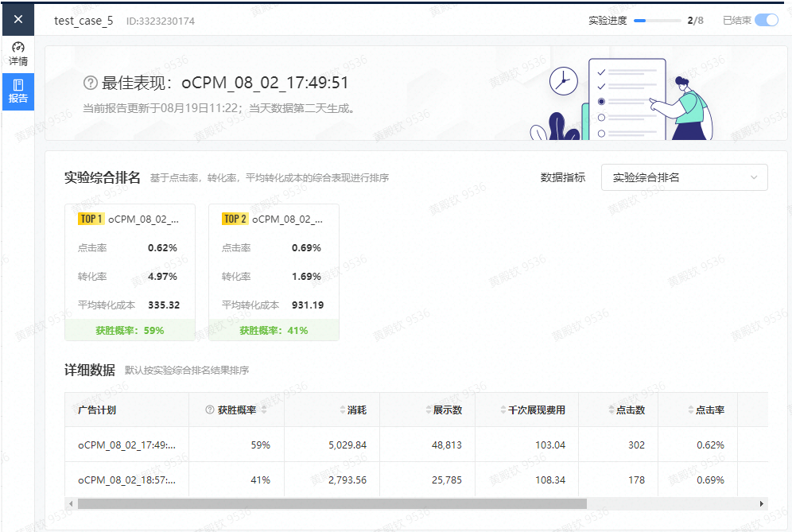Click the experiment name test_case_5
The height and width of the screenshot is (532, 792).
[83, 21]
